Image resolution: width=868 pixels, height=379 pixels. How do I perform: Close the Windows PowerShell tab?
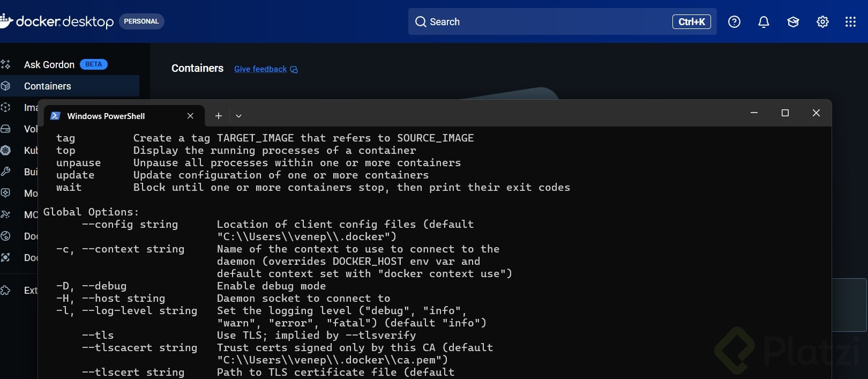tap(190, 116)
